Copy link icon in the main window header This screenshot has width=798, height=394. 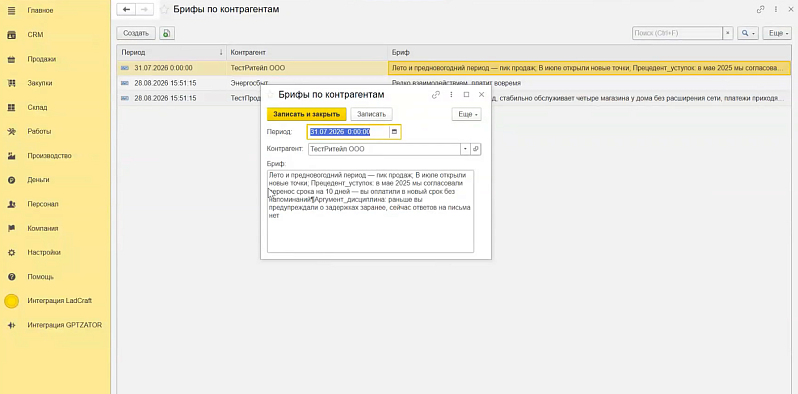(x=761, y=9)
